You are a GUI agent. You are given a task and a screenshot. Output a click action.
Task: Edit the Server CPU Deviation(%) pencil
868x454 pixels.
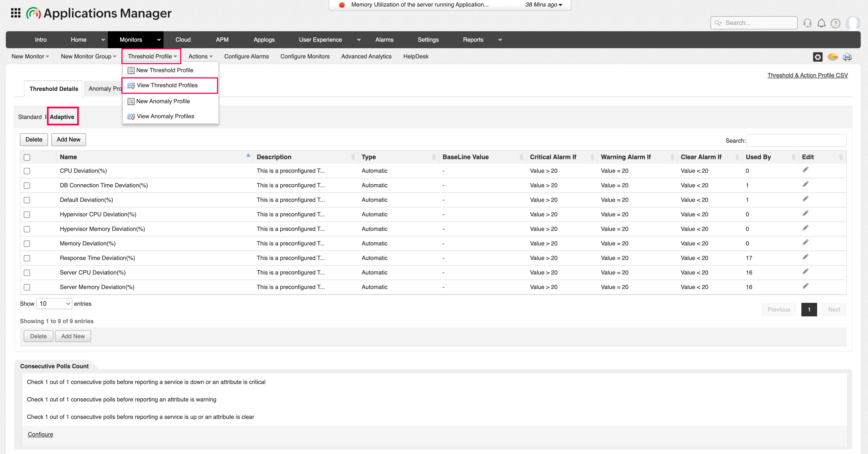(x=805, y=271)
